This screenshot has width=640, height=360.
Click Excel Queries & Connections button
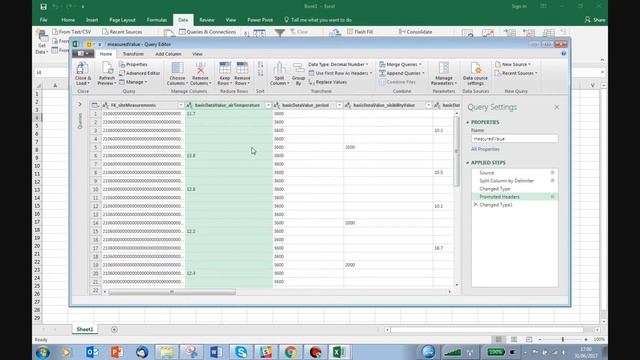tap(207, 31)
